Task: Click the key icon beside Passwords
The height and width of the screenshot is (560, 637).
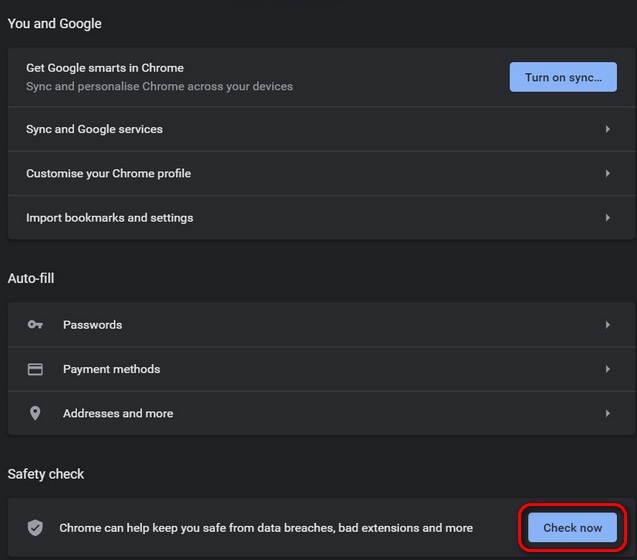Action: 35,325
